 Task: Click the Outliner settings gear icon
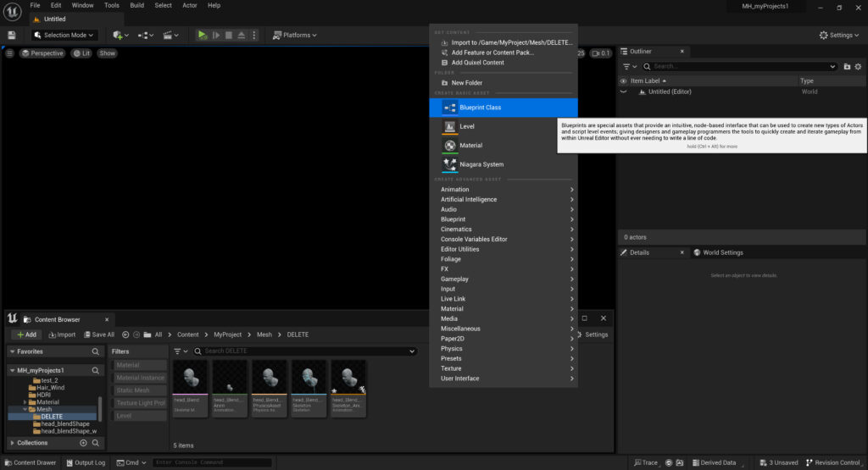pos(859,66)
